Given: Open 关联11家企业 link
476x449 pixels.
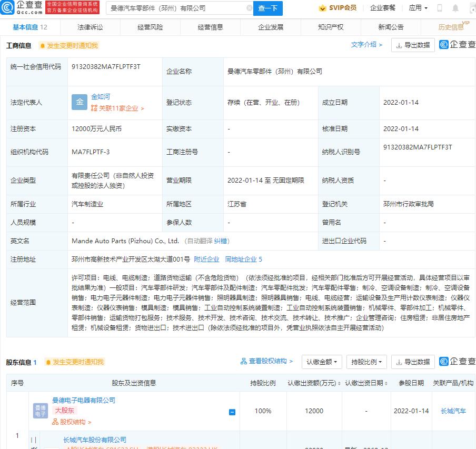Looking at the screenshot, I should (117, 108).
